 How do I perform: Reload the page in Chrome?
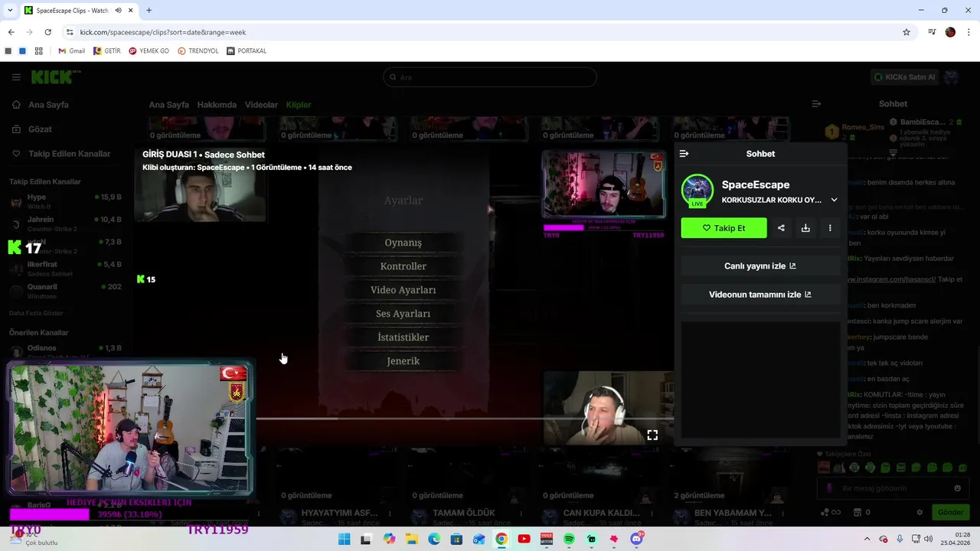[47, 32]
